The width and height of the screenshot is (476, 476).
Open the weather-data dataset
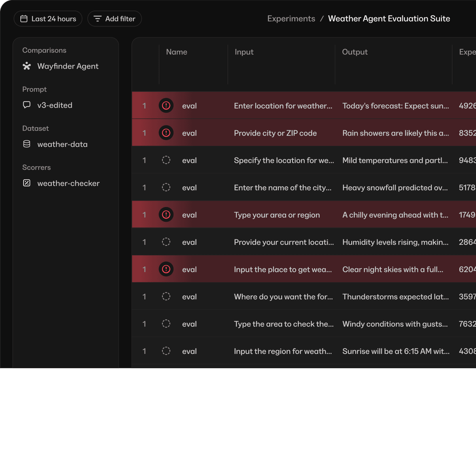point(55,144)
